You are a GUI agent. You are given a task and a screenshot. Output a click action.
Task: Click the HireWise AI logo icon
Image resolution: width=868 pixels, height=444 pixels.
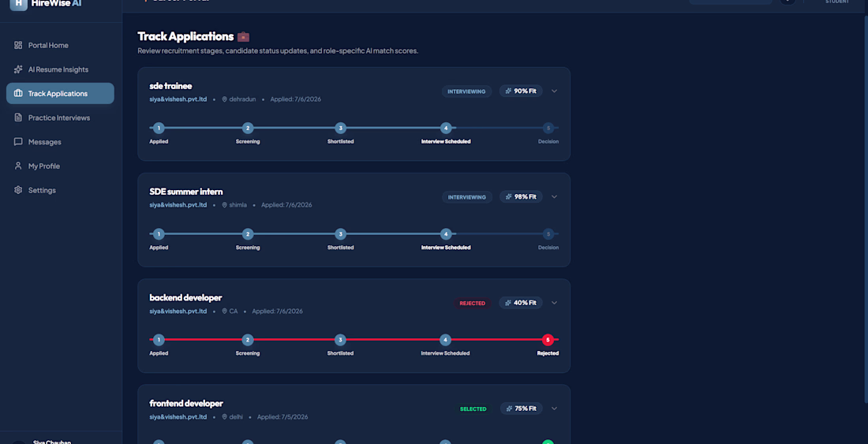click(18, 5)
